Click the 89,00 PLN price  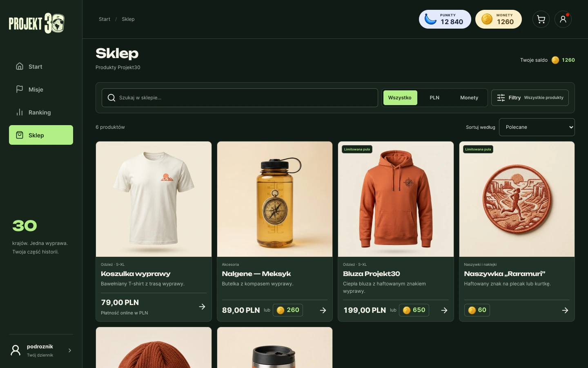[241, 310]
